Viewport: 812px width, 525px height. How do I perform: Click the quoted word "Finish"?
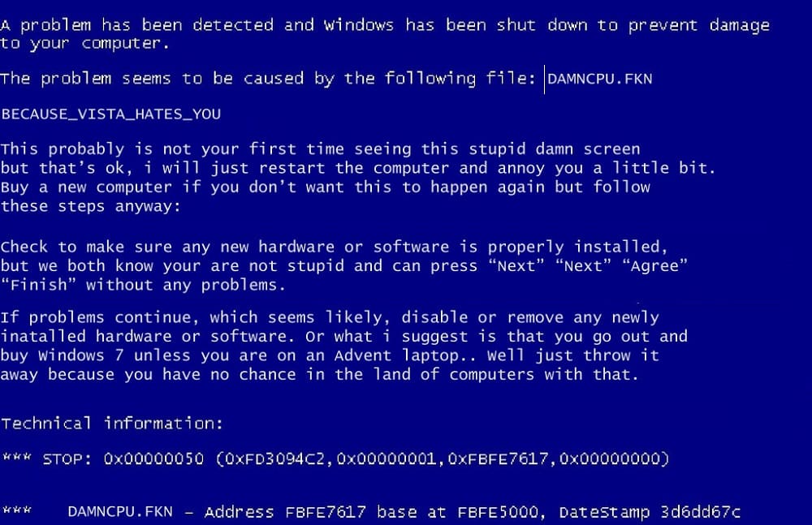pos(39,285)
